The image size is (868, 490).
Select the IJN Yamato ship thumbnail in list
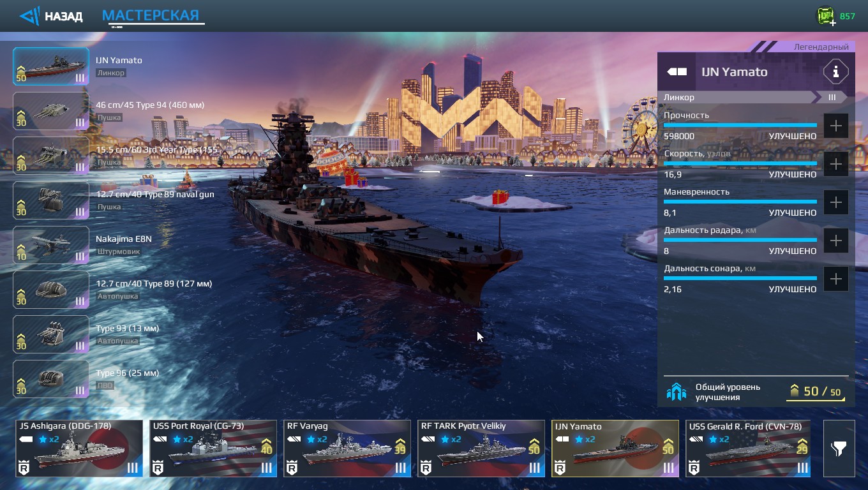(x=51, y=66)
